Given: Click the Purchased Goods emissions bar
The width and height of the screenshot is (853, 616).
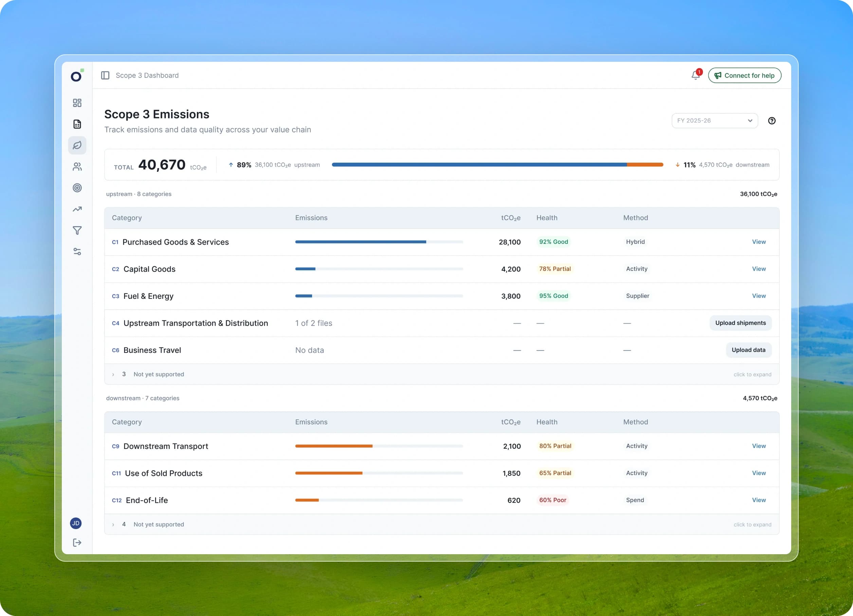Looking at the screenshot, I should (x=379, y=242).
